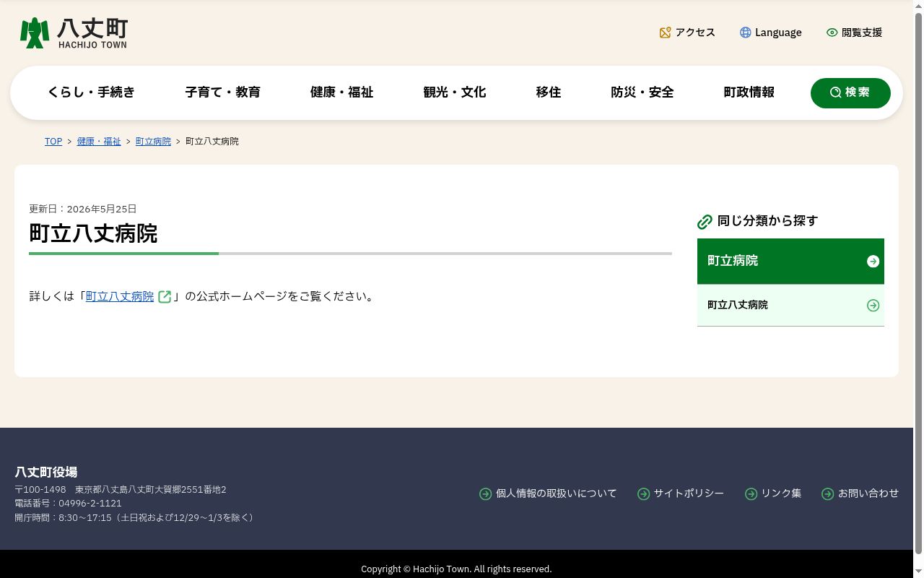Select 町立病院 category in the sidebar
The height and width of the screenshot is (578, 924).
[x=790, y=262]
